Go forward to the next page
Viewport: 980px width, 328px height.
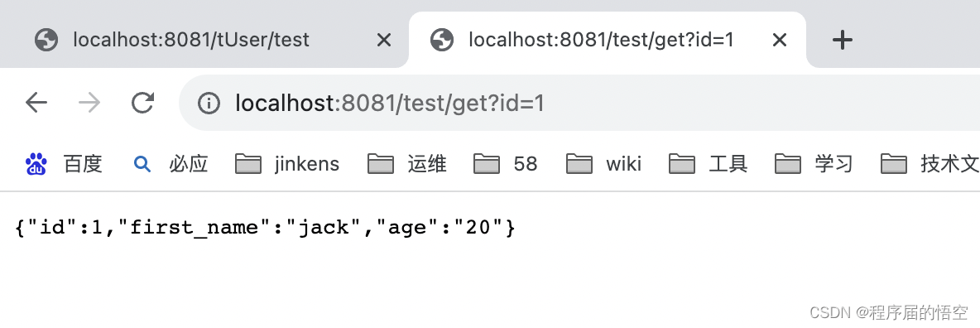point(89,103)
